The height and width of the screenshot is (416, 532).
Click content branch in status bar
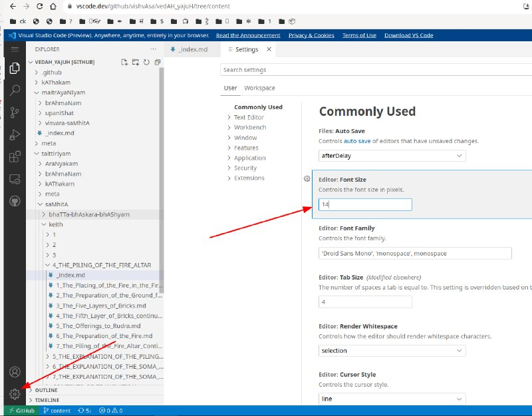pos(57,411)
